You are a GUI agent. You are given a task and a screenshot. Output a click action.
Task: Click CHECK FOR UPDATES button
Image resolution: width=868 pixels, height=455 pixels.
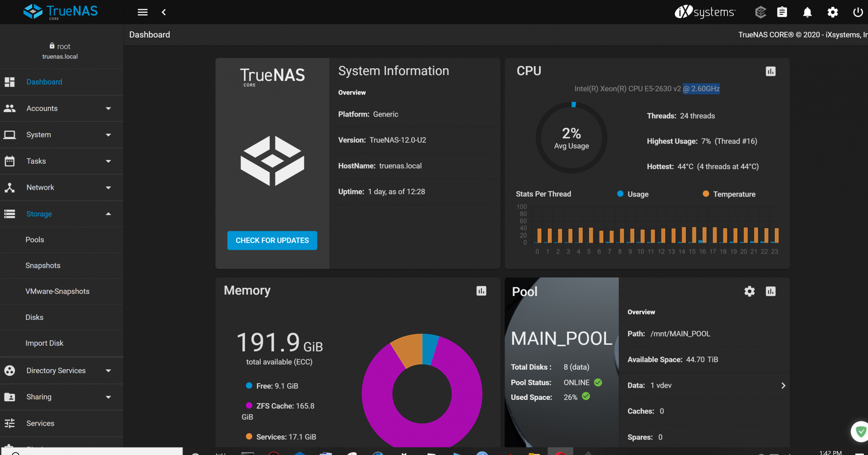pyautogui.click(x=272, y=240)
